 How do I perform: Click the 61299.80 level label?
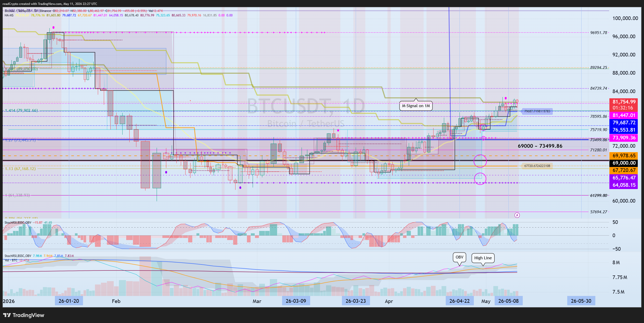(598, 195)
